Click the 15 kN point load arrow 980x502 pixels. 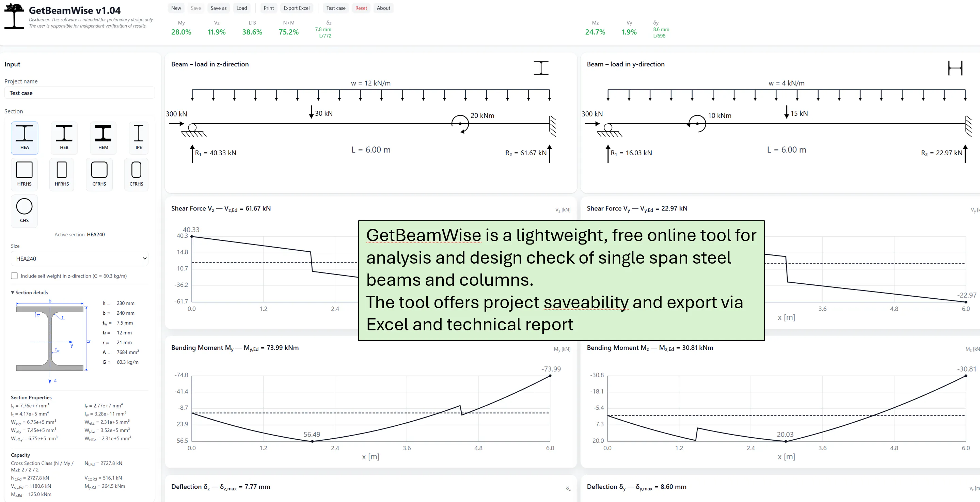pos(786,112)
